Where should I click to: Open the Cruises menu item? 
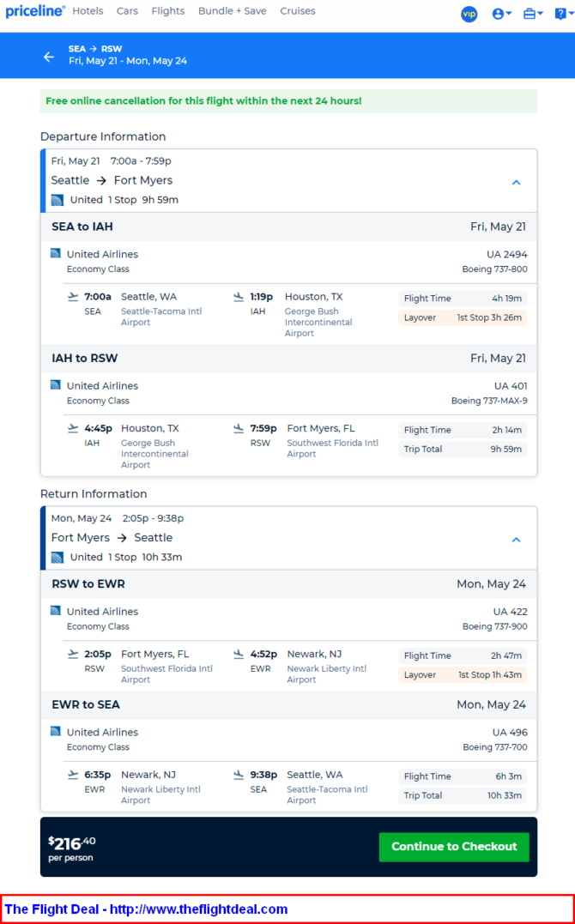298,11
